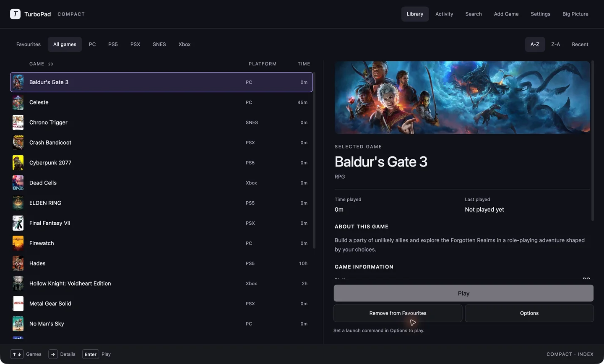Go to the Search page
The height and width of the screenshot is (364, 604).
(x=474, y=14)
